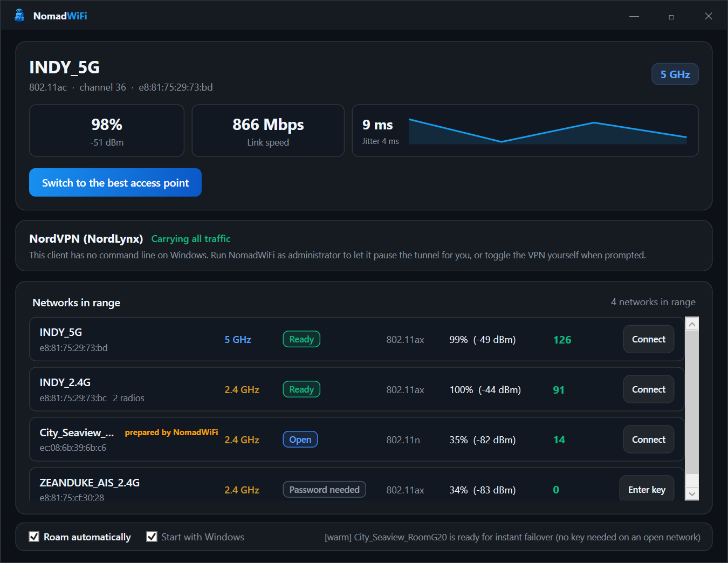Click the 'Jitter 4 ms' label
Screen dimensions: 728x563
(x=381, y=141)
